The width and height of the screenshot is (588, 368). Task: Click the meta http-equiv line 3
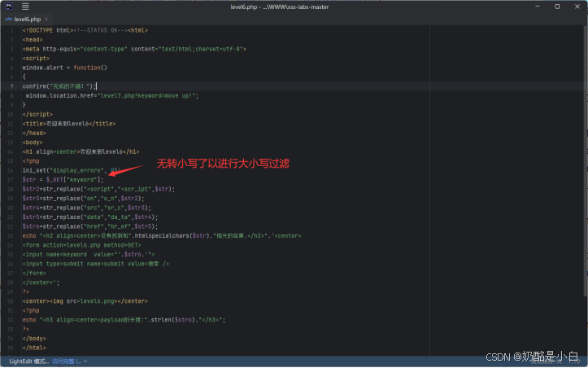(x=134, y=49)
